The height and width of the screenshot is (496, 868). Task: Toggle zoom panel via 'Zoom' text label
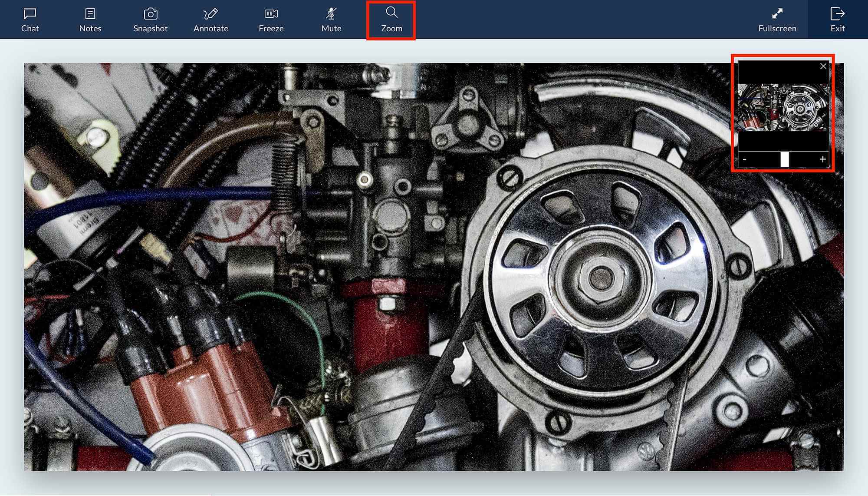[x=391, y=28]
